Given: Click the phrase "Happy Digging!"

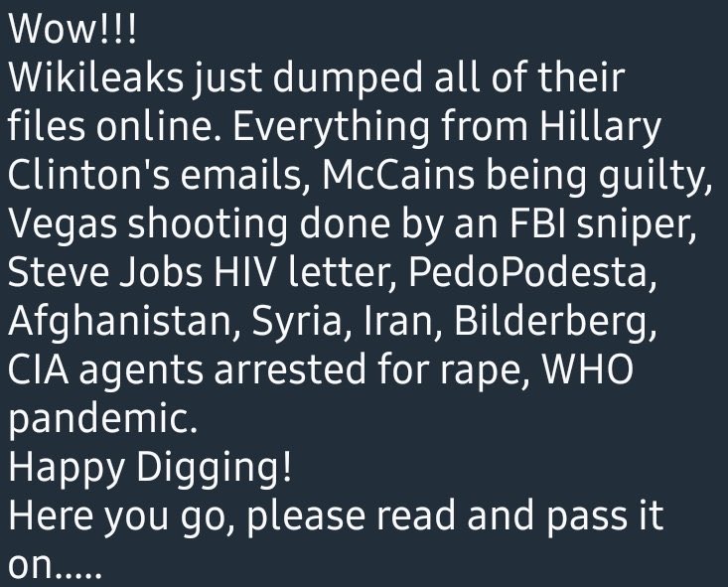Looking at the screenshot, I should (x=150, y=468).
